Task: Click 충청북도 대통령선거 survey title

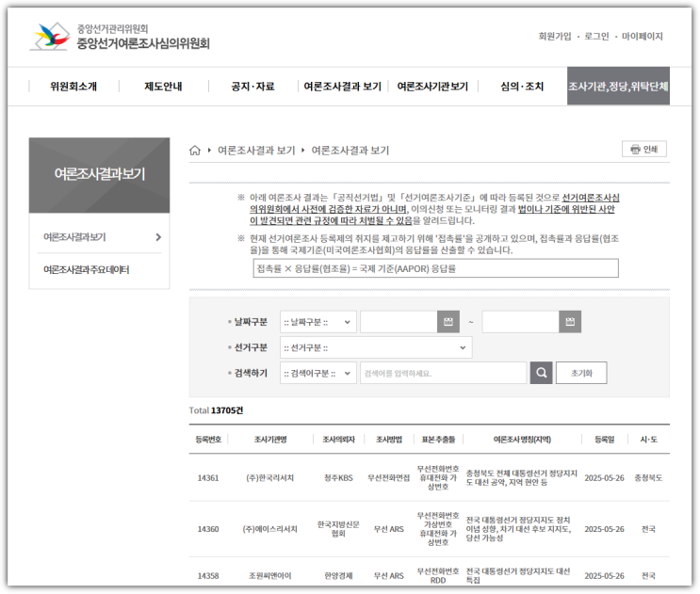Action: click(x=521, y=477)
